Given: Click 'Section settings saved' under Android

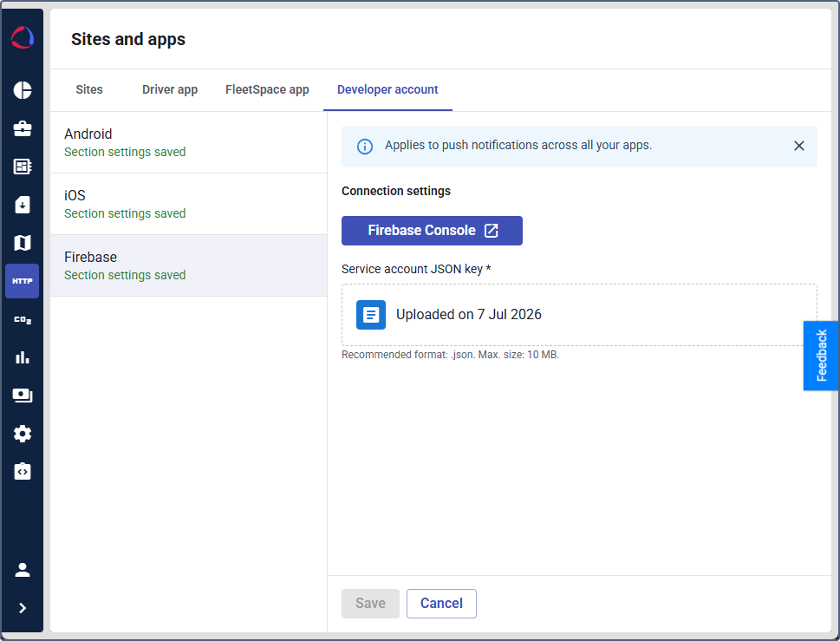Looking at the screenshot, I should [125, 152].
